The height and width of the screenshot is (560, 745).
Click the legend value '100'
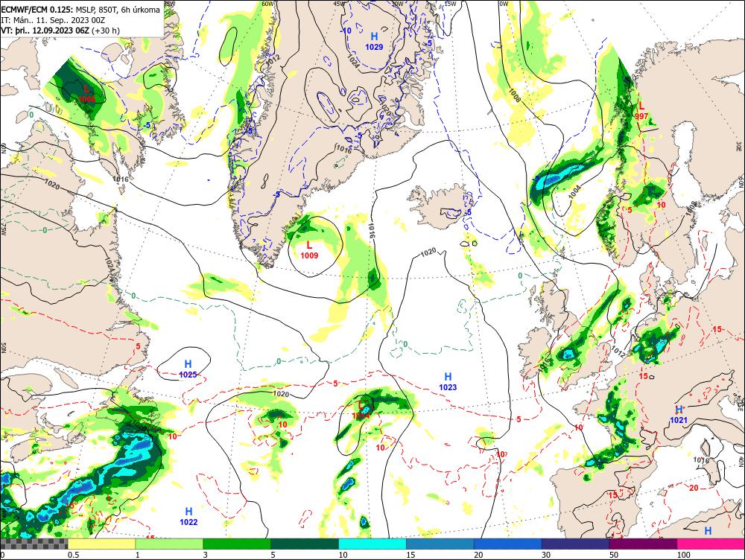point(683,555)
